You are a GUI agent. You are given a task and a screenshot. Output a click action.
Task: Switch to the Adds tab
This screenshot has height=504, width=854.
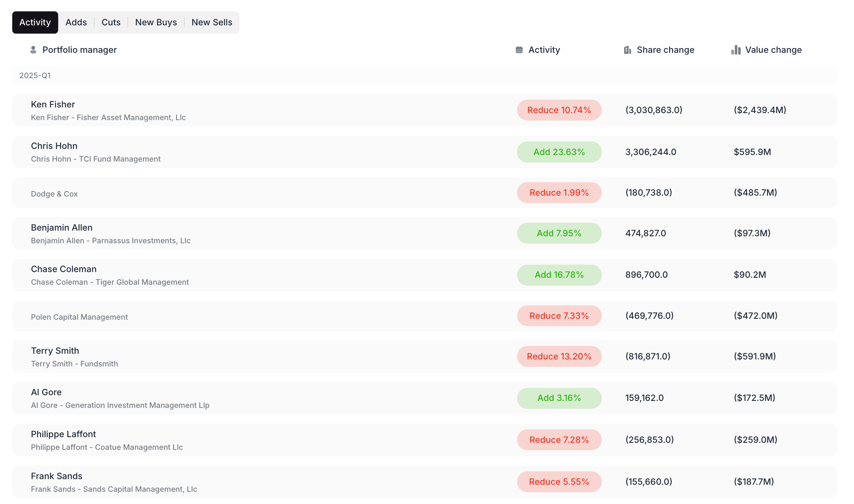coord(76,22)
